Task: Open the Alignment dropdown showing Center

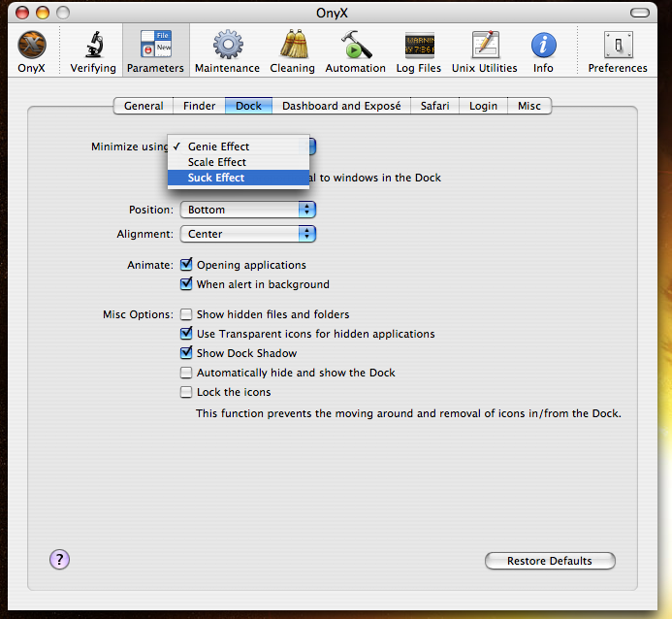Action: pyautogui.click(x=248, y=234)
